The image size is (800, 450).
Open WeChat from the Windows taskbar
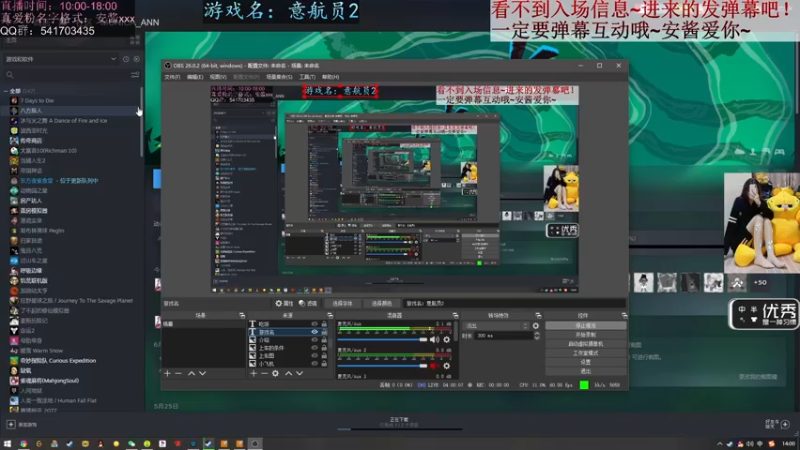pos(132,444)
